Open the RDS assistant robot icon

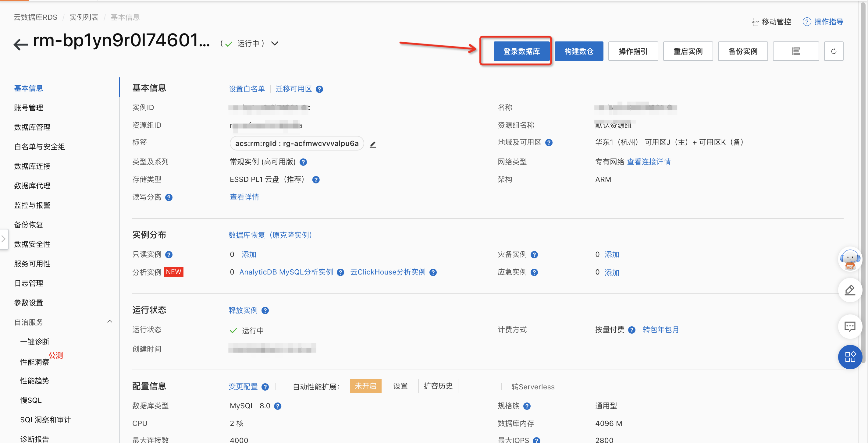pos(849,260)
